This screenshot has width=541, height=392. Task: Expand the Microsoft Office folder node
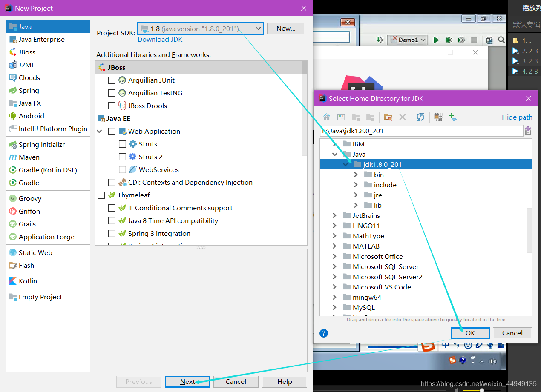pyautogui.click(x=335, y=256)
